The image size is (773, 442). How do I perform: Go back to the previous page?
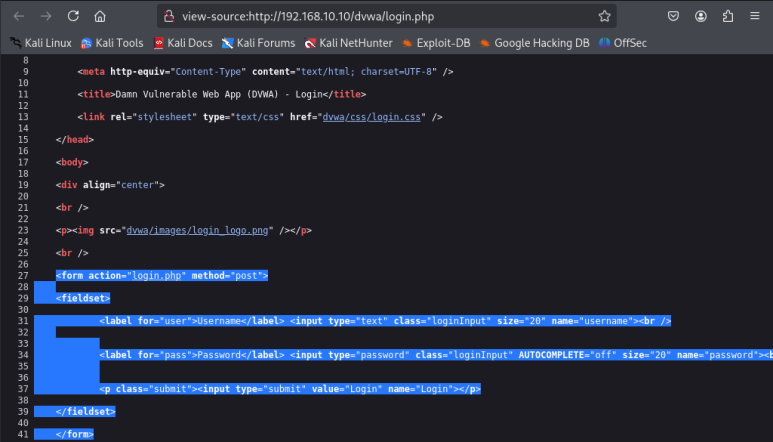19,16
